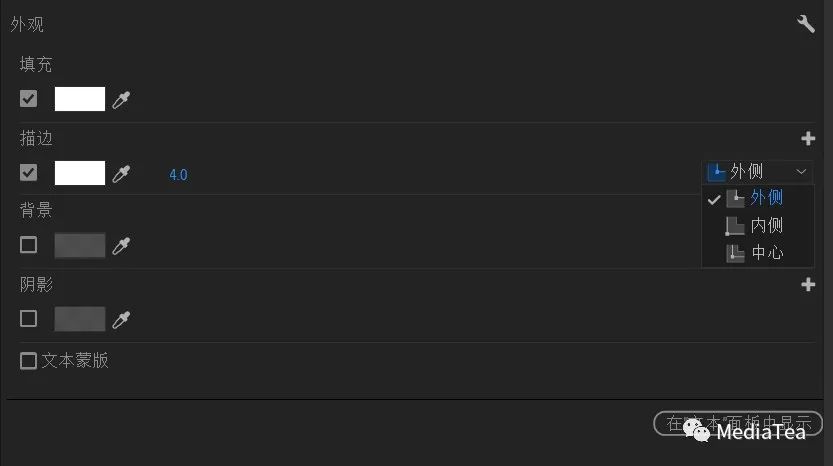Use the stroke (描边) eyedropper tool

(x=121, y=173)
